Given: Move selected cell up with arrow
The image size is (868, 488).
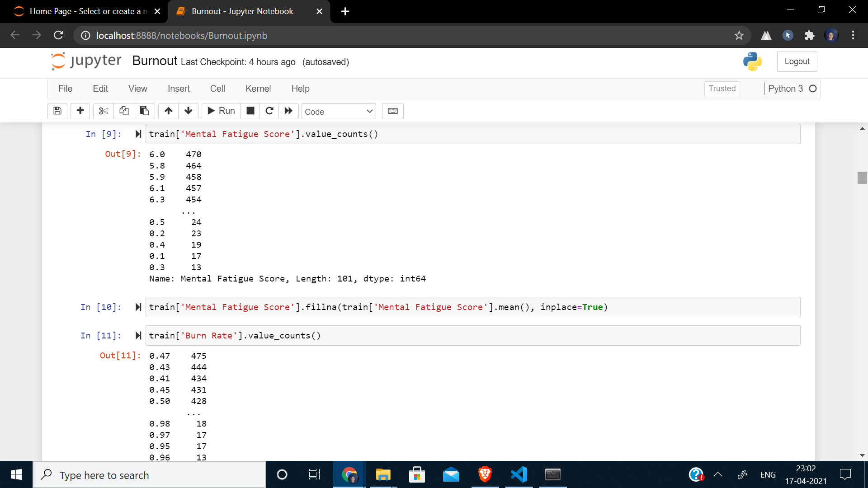Looking at the screenshot, I should tap(168, 111).
